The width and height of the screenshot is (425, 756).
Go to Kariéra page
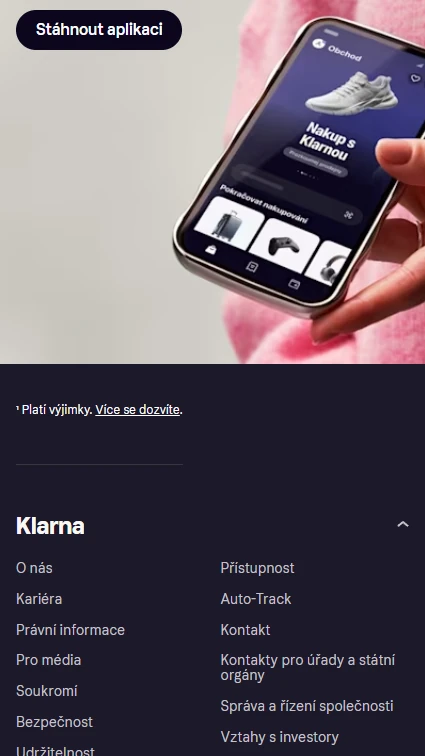click(39, 599)
